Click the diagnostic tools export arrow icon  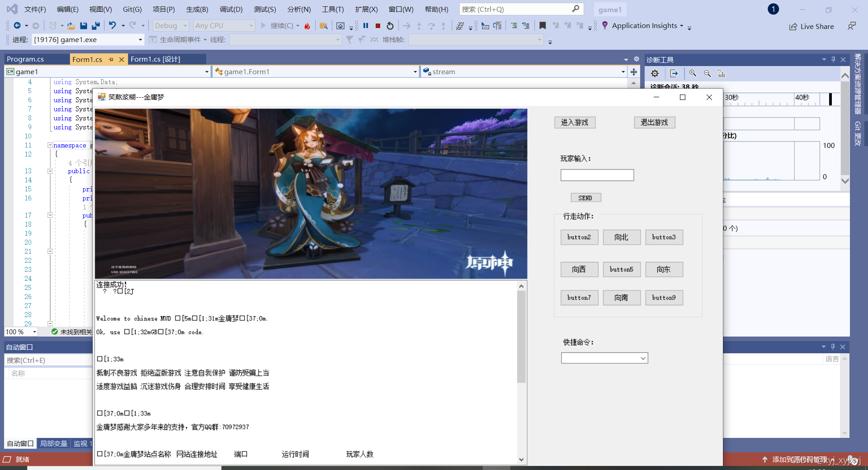(674, 73)
